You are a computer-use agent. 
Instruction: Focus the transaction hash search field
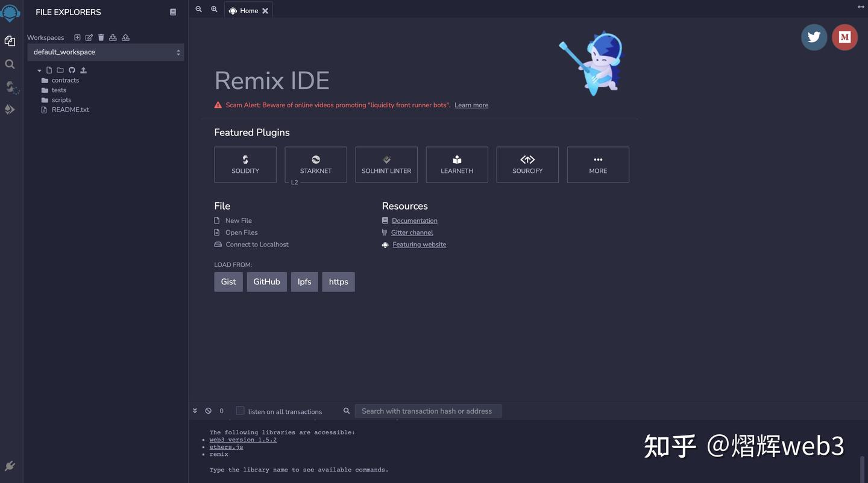(428, 411)
